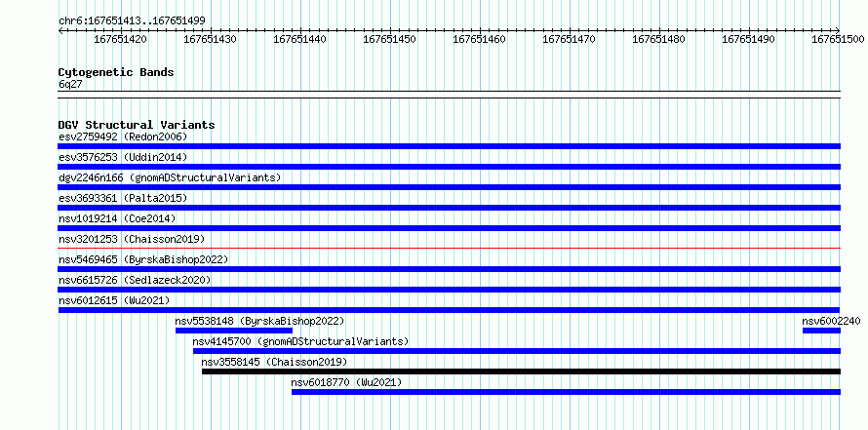Click the nsv6615726 (Sedlazeck2020) label

click(x=135, y=280)
